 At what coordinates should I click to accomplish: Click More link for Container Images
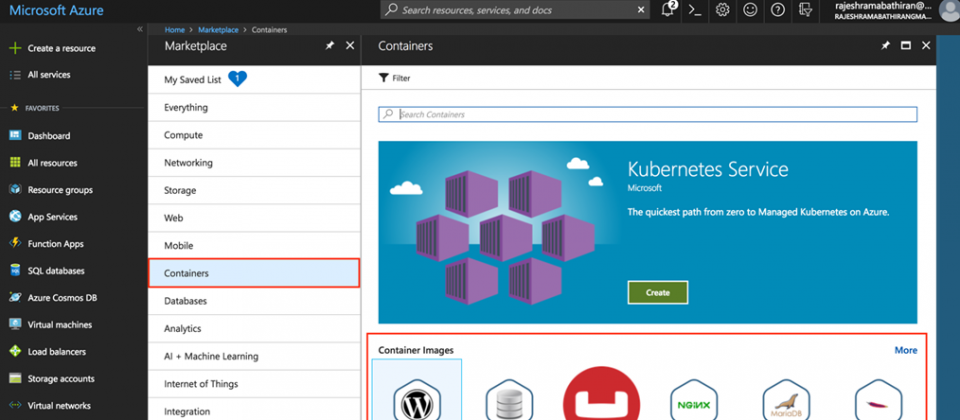coord(906,350)
